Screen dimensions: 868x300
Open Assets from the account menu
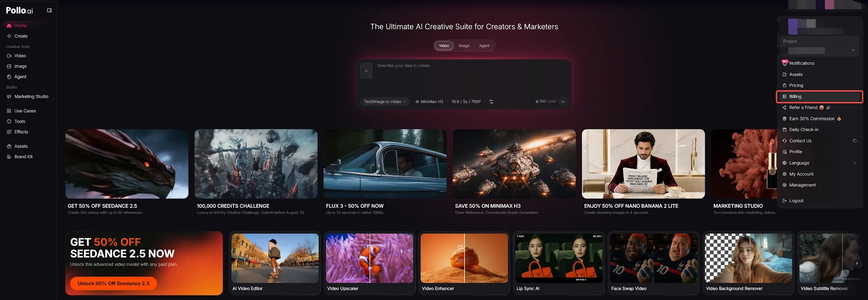[x=819, y=74]
